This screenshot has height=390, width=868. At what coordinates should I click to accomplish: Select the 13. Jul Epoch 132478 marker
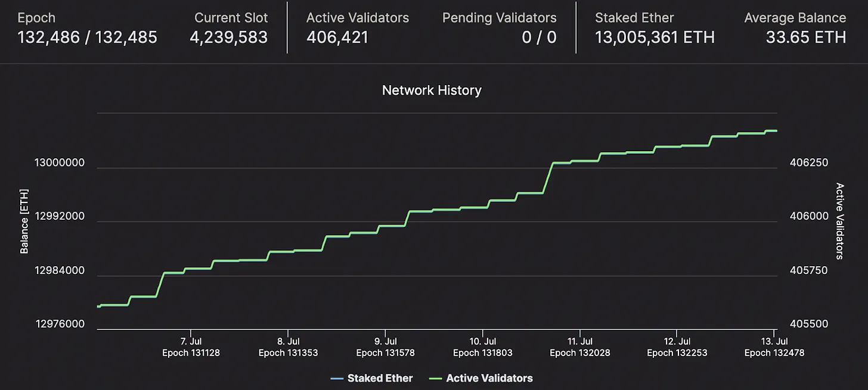(774, 347)
